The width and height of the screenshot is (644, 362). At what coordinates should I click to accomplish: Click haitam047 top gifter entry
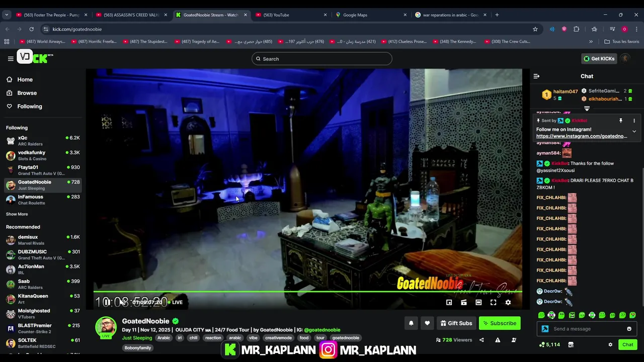[559, 95]
